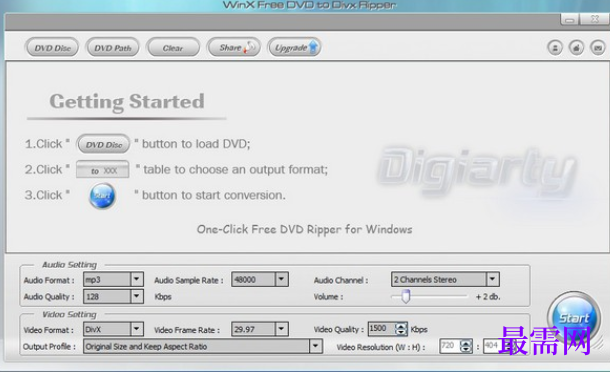Click the Share button
The width and height of the screenshot is (610, 372).
(234, 47)
